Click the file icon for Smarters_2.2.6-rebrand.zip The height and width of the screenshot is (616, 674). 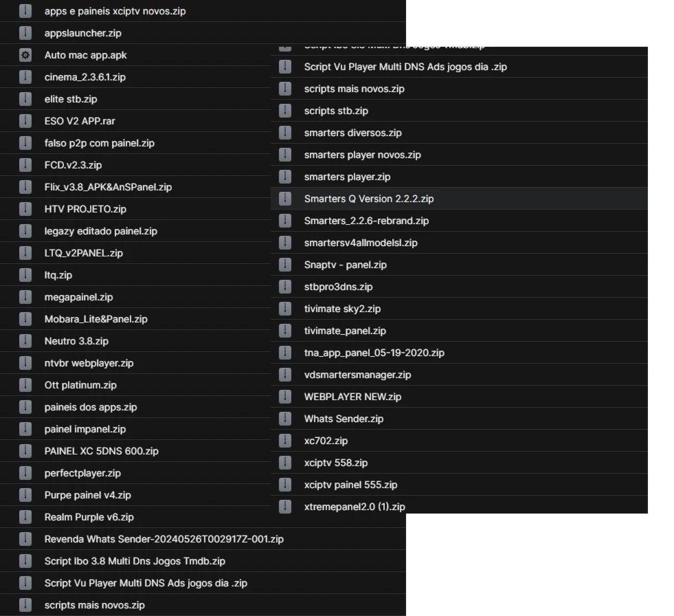(285, 221)
